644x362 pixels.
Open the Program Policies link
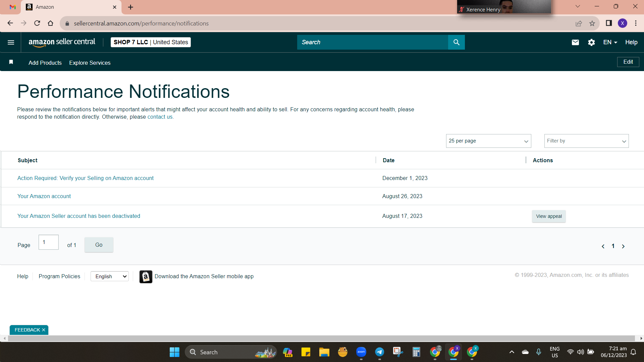(59, 277)
